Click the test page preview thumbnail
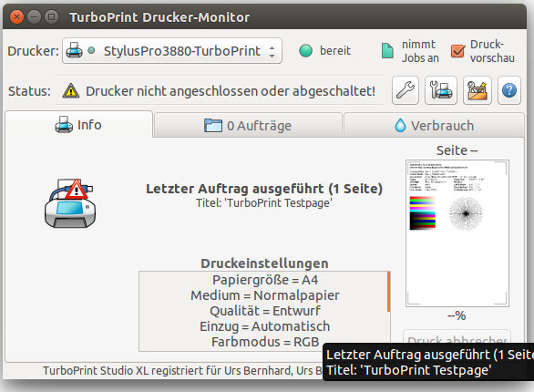The image size is (534, 392). point(457,233)
